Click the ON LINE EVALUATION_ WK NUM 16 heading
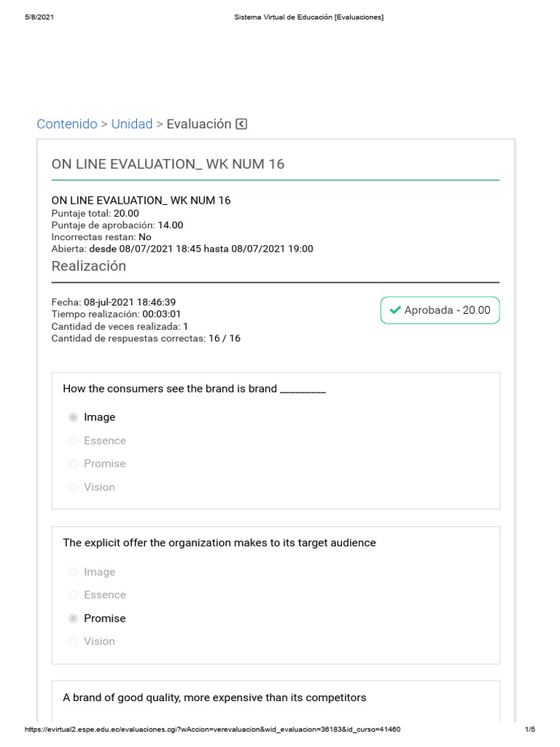The height and width of the screenshot is (747, 560). click(x=168, y=164)
